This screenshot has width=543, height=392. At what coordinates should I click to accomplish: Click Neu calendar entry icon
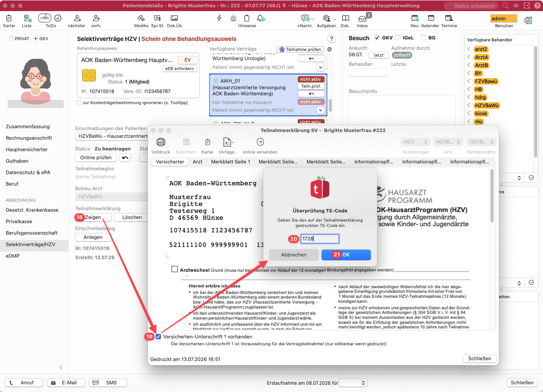415,18
